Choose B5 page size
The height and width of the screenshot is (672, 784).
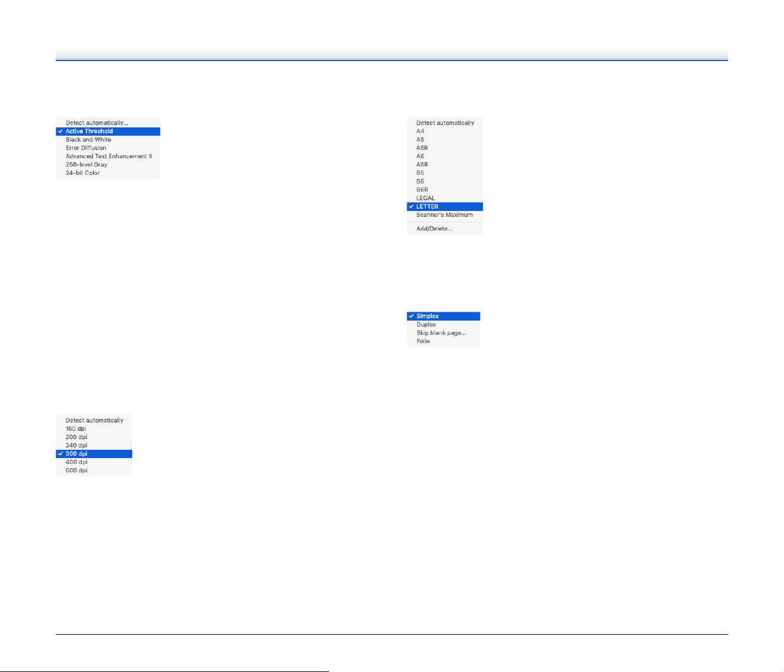445,173
